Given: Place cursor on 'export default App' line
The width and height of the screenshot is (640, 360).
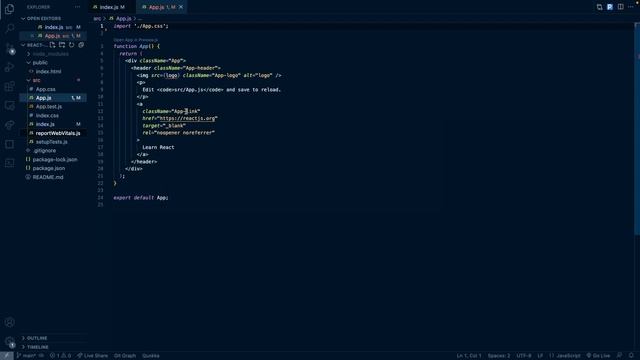Looking at the screenshot, I should [x=141, y=198].
